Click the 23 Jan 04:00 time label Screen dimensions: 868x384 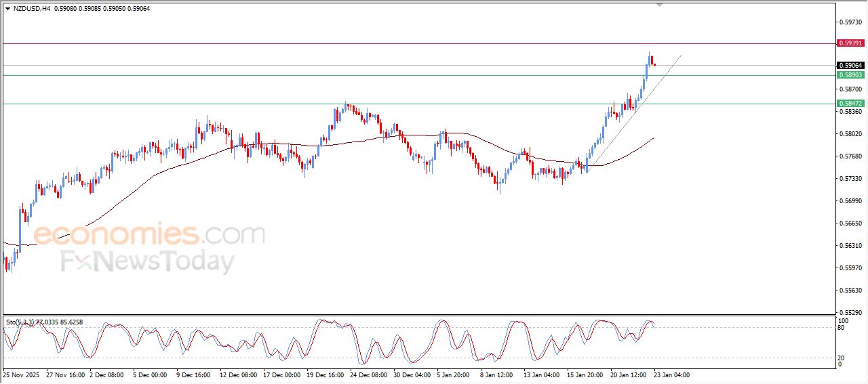pyautogui.click(x=671, y=375)
